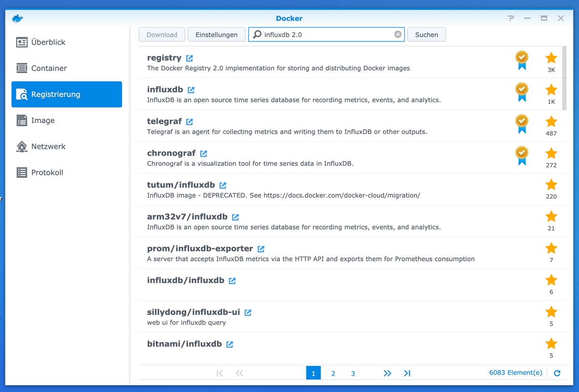579x392 pixels.
Task: Click the Suchen search button
Action: (427, 35)
